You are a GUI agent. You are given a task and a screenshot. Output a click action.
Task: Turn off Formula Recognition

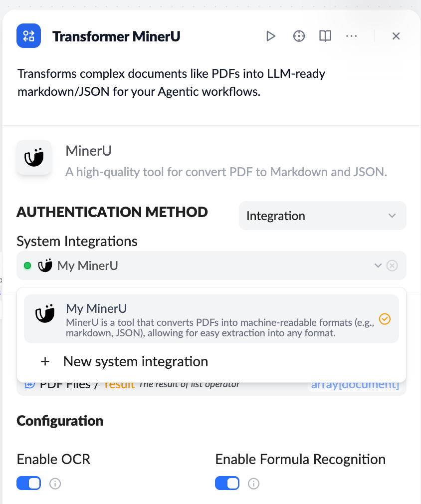(227, 483)
